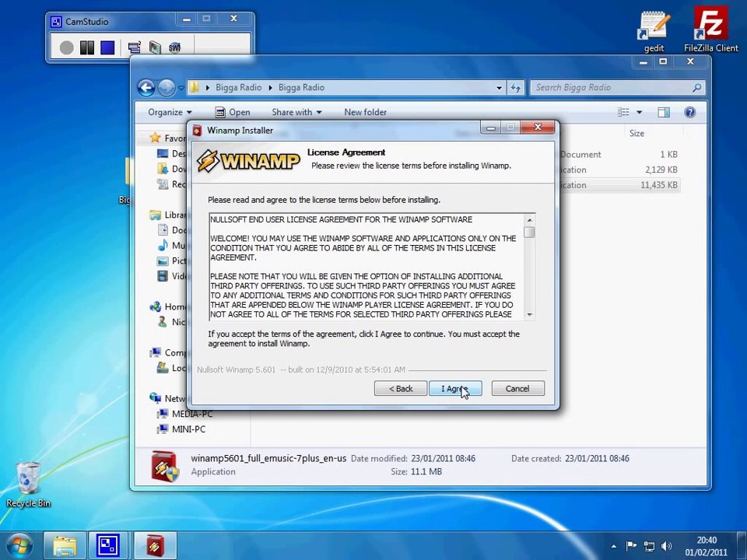Select the 11,435 KB file row
747x560 pixels.
tap(620, 185)
